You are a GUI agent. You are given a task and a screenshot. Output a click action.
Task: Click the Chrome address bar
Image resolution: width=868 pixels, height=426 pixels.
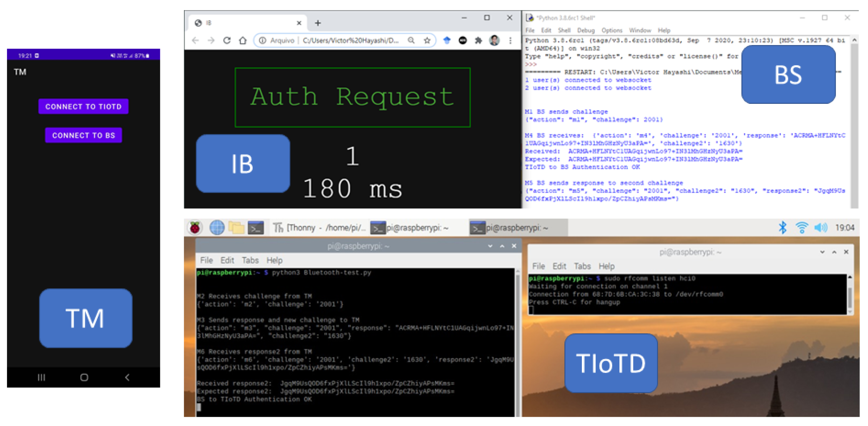351,40
